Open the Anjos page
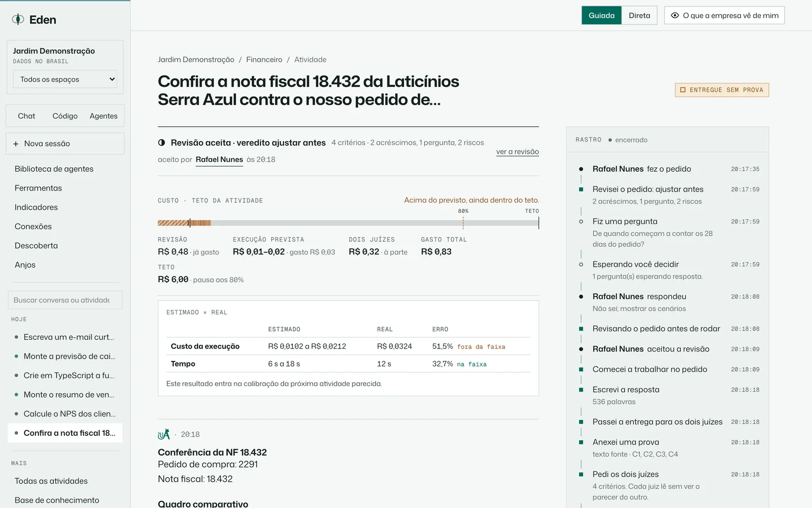This screenshot has height=508, width=812. [x=25, y=265]
